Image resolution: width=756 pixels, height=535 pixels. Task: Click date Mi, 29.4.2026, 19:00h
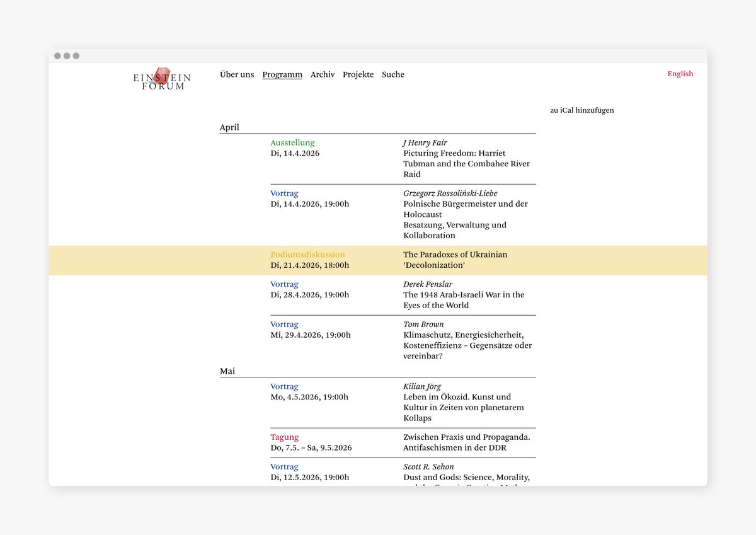point(311,335)
